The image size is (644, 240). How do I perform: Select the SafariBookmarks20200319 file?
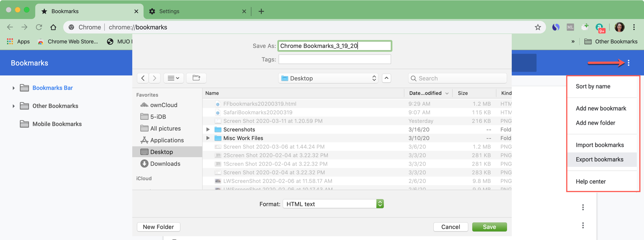(357, 112)
